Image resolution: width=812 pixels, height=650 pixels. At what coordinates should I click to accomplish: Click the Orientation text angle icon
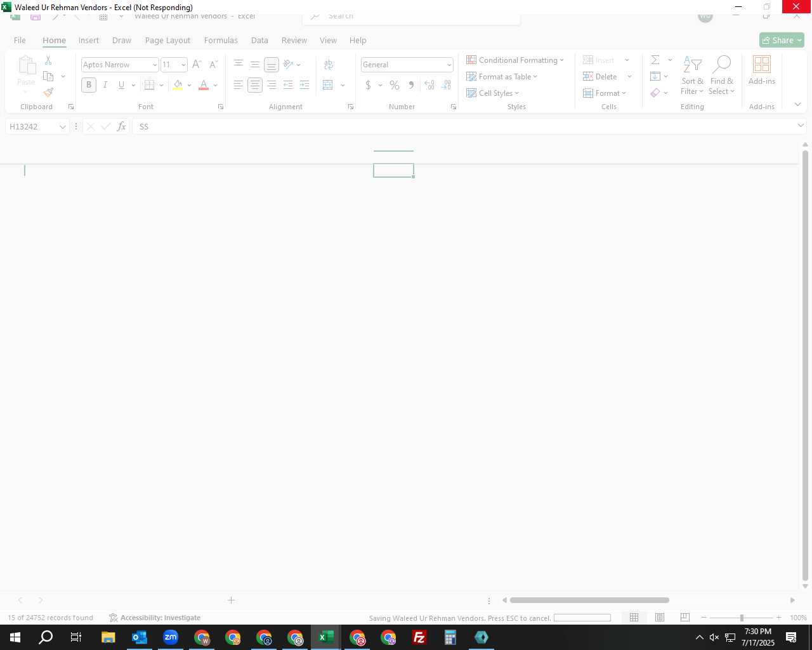[288, 64]
